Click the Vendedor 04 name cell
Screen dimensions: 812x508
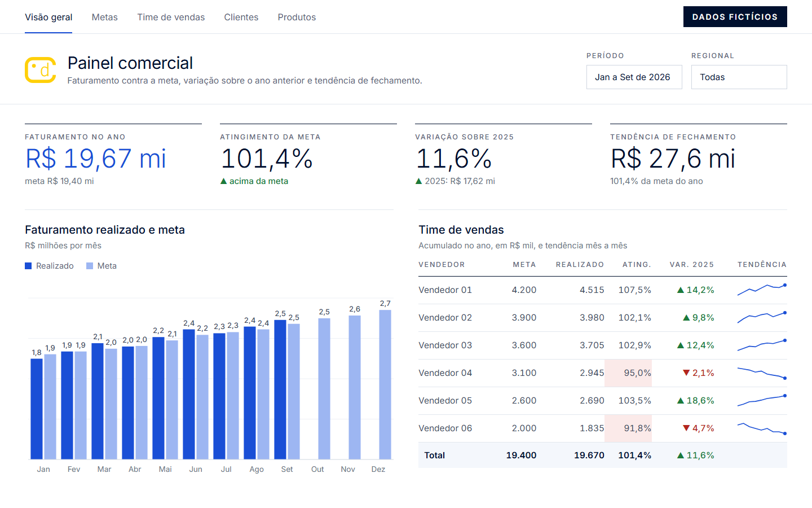[x=445, y=373]
